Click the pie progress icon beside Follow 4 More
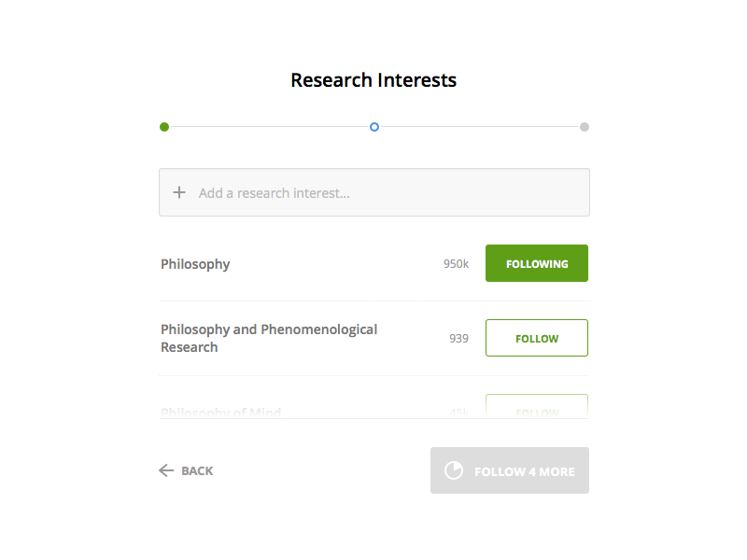The height and width of the screenshot is (560, 747). click(454, 470)
